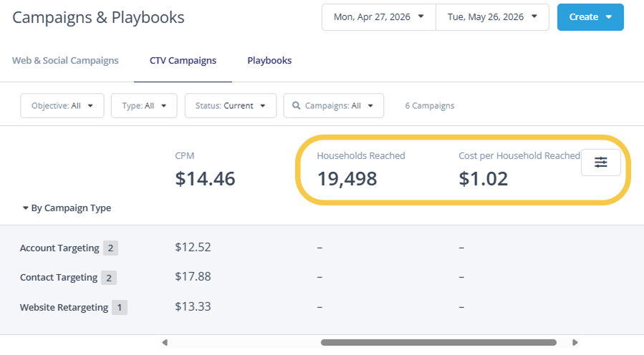The width and height of the screenshot is (644, 355).
Task: Click the scrollbar left arrow
Action: 165,342
